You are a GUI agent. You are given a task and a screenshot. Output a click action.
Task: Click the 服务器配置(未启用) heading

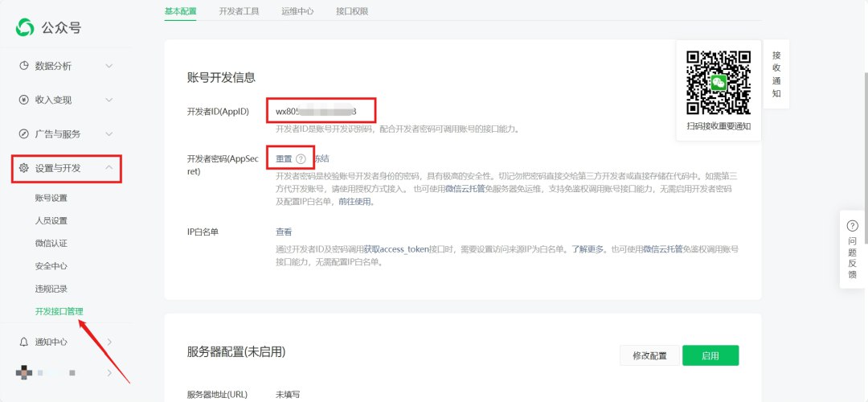236,352
